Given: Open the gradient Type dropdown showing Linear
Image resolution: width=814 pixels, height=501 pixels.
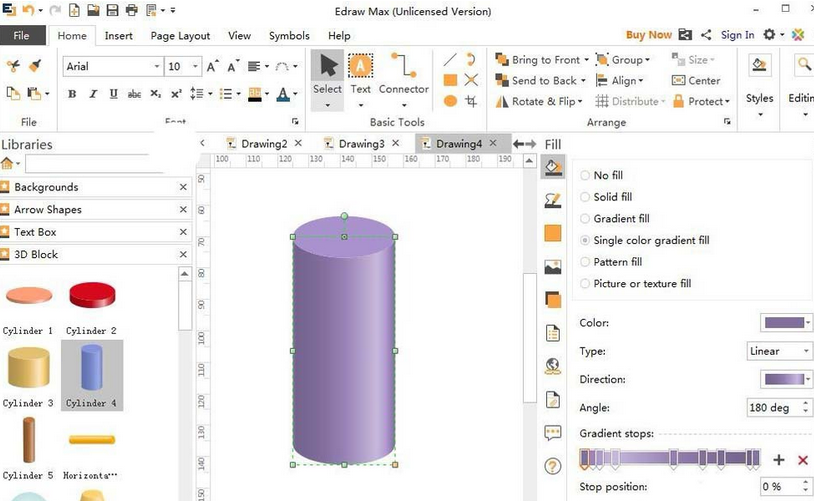Looking at the screenshot, I should [779, 351].
